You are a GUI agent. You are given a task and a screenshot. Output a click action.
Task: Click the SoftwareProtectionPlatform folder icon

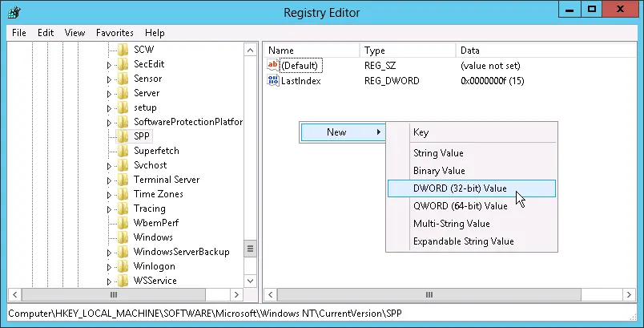pyautogui.click(x=123, y=122)
